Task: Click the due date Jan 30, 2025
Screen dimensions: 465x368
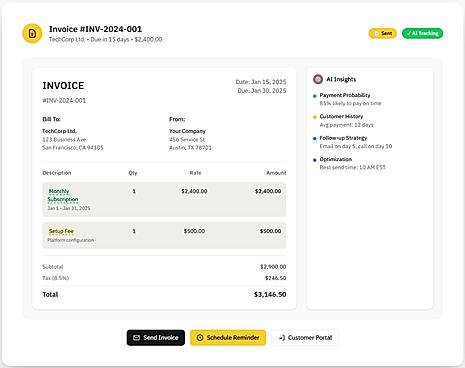Action: (x=262, y=91)
